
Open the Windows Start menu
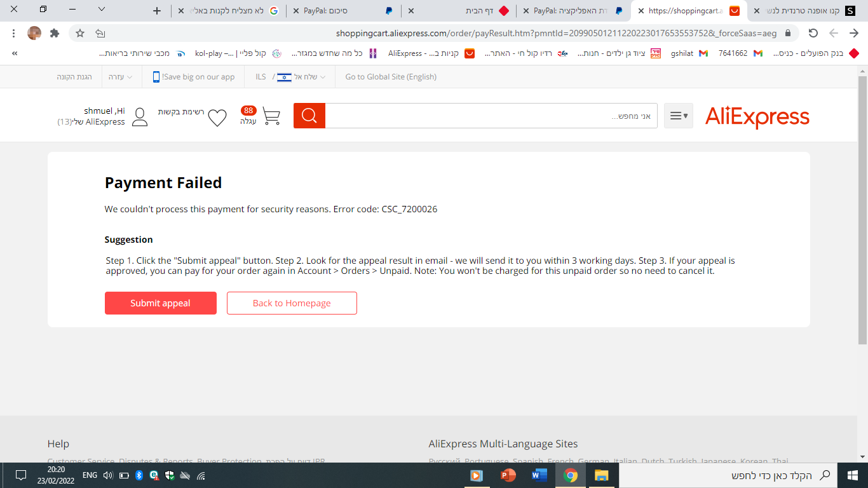tap(853, 475)
